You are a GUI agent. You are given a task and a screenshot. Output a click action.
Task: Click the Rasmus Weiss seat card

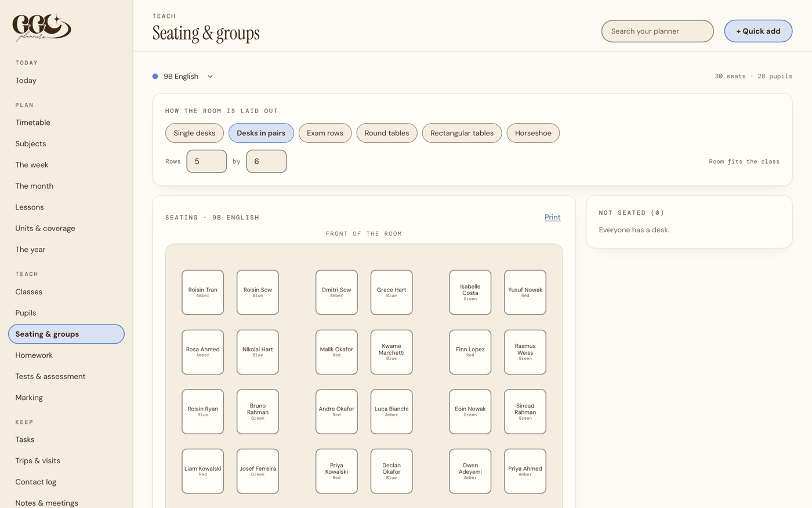point(525,352)
